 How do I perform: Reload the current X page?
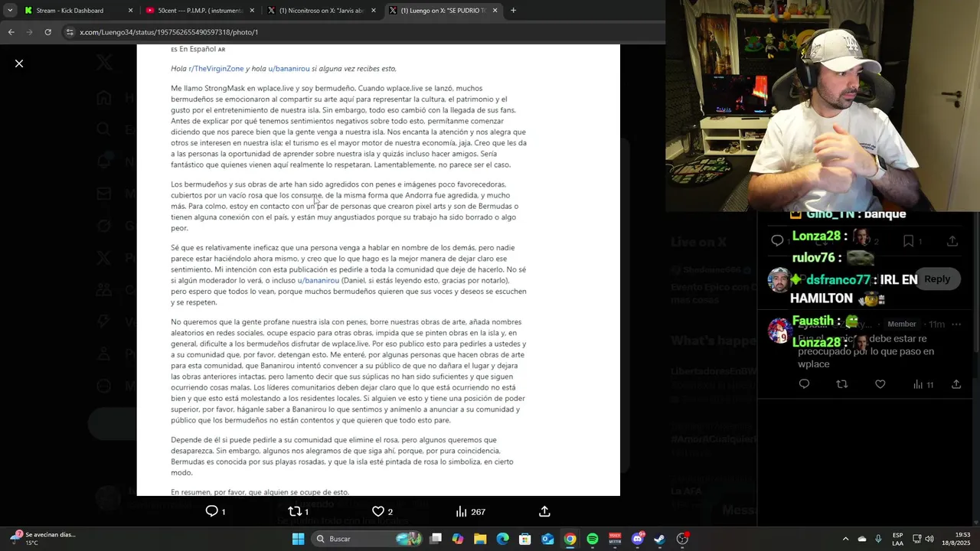coord(47,32)
